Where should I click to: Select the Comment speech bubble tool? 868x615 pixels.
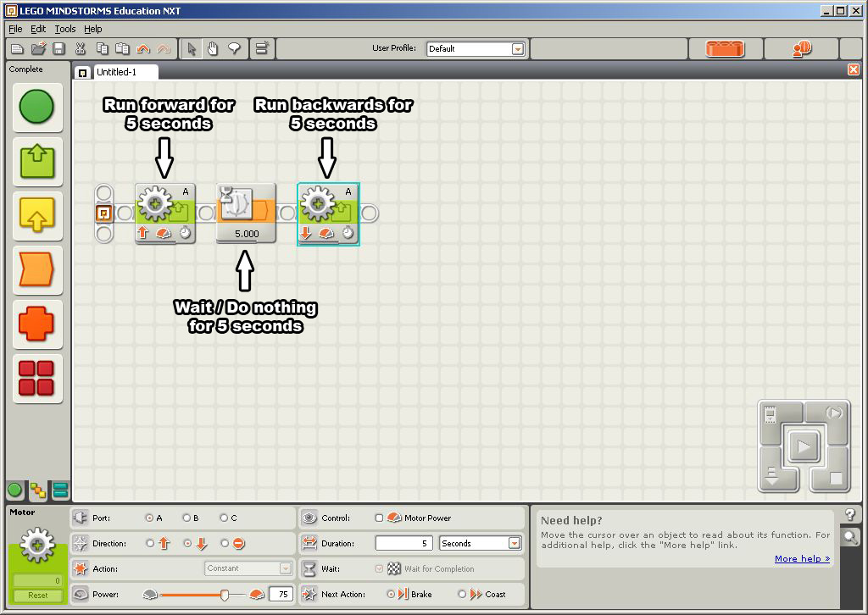[234, 48]
